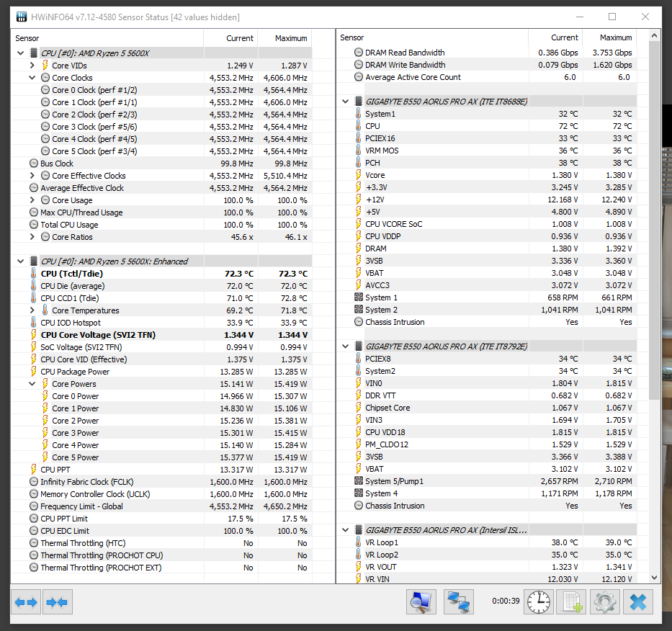Collapse the Core Powers subtree
This screenshot has height=631, width=672.
(x=32, y=384)
